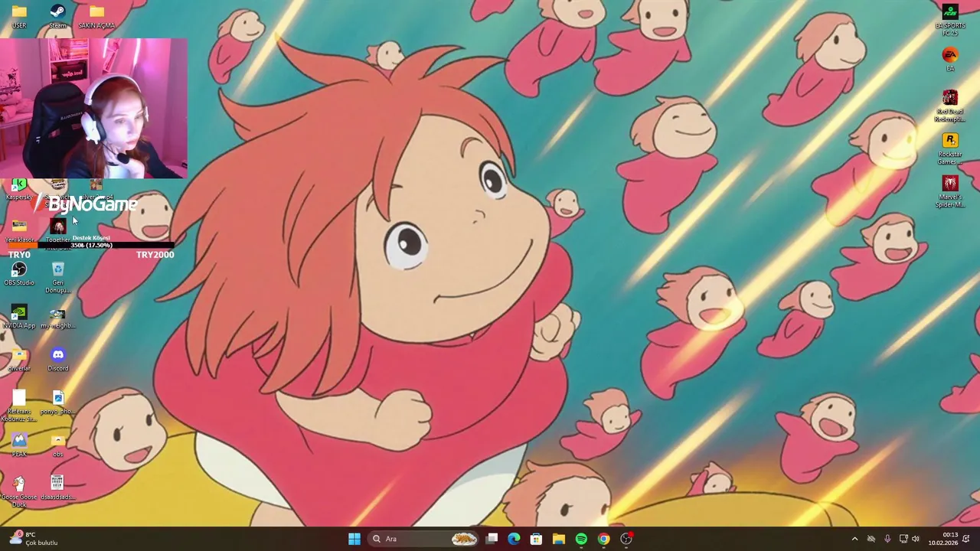Open the my-neighb... image file
Viewport: 980px width, 551px height.
click(57, 317)
